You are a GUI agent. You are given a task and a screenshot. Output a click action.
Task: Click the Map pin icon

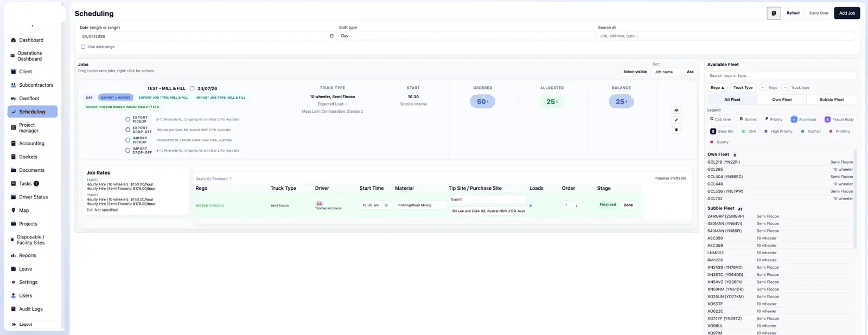(x=14, y=210)
